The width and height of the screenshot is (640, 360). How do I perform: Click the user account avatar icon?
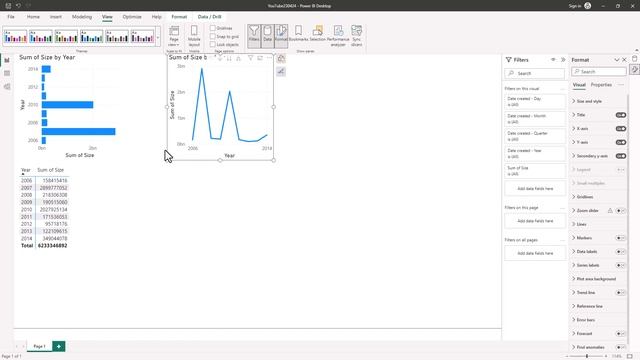(x=588, y=6)
